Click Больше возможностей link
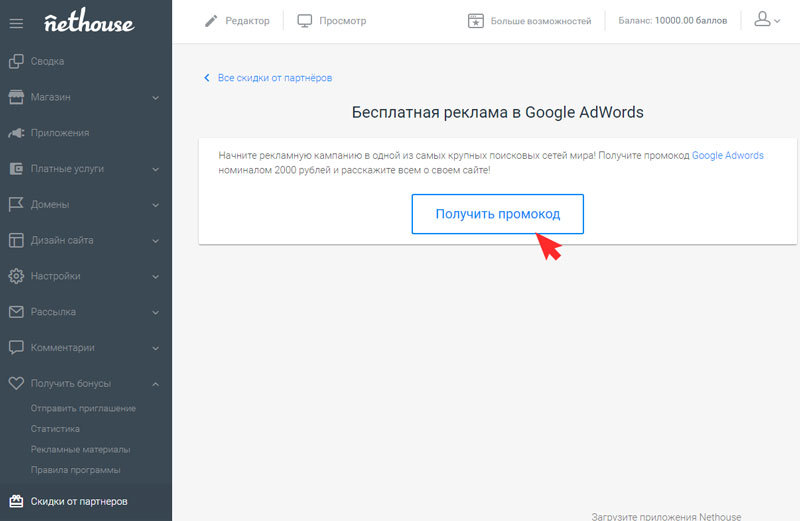 [x=541, y=21]
